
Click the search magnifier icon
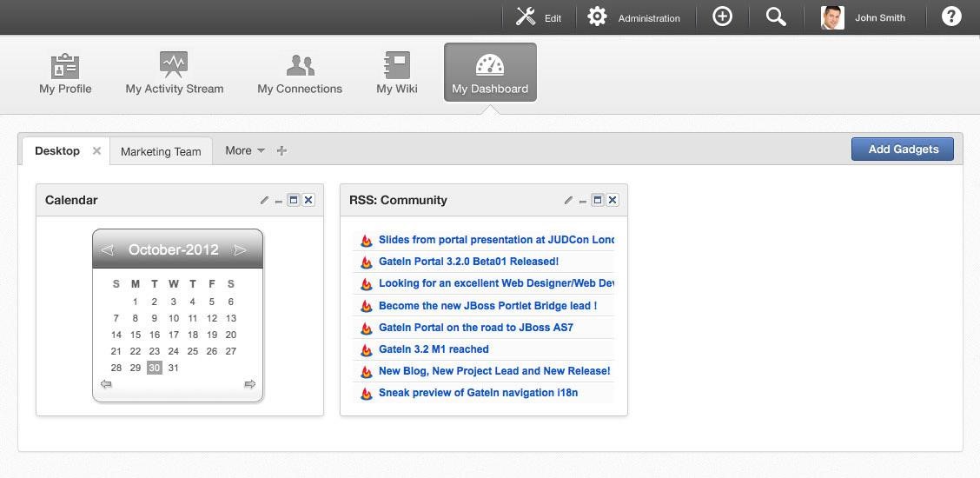coord(776,17)
